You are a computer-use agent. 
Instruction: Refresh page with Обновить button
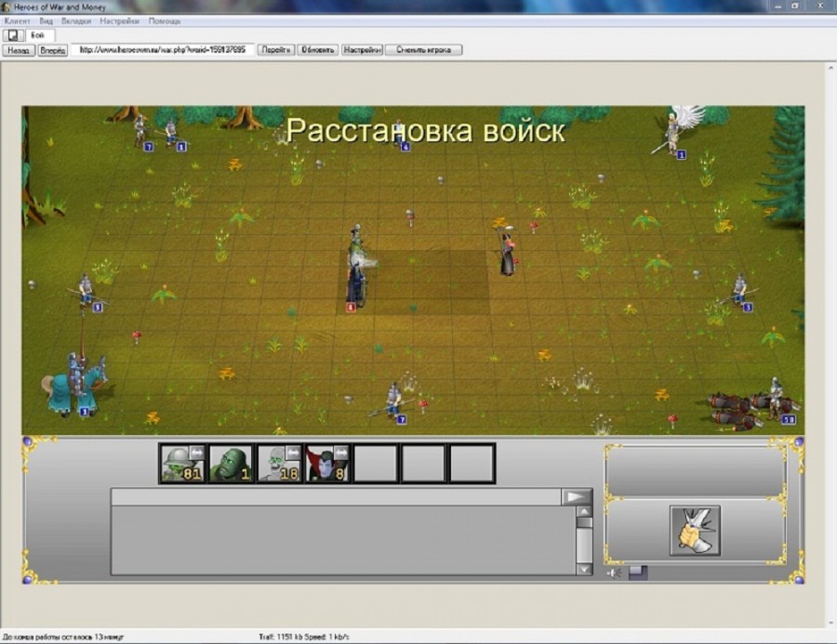318,49
